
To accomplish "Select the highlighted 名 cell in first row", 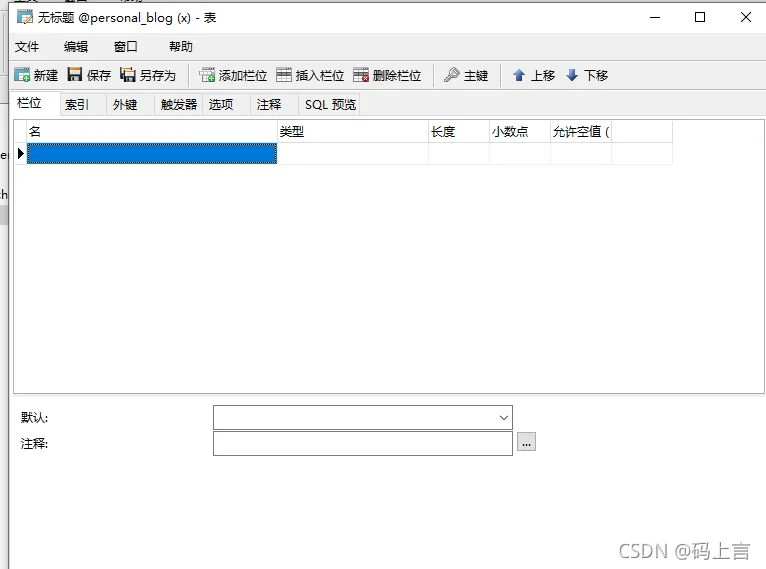I will 152,153.
